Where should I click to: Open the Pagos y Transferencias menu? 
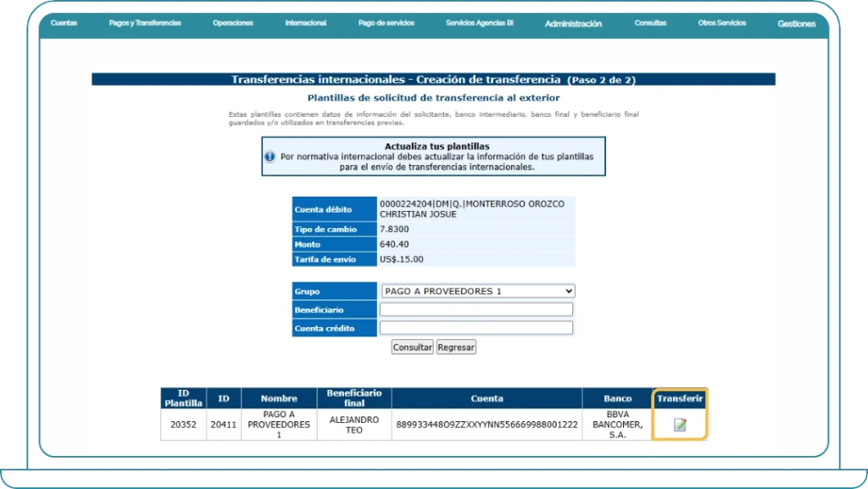pos(144,23)
